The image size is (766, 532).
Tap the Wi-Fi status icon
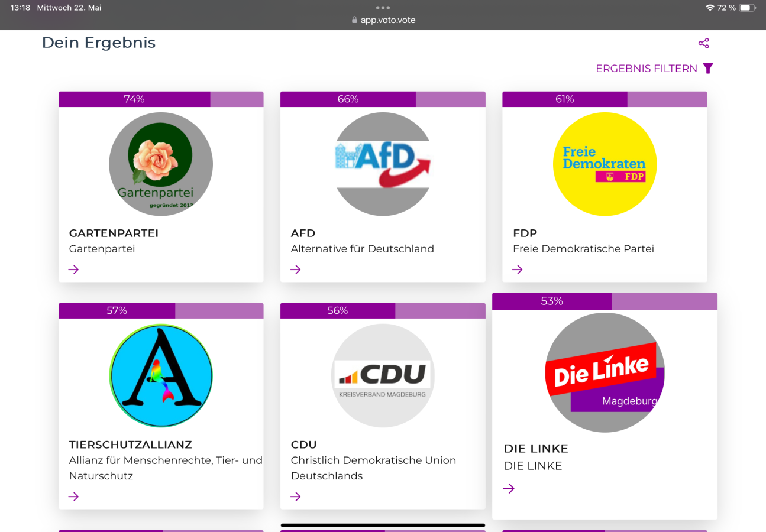click(x=710, y=8)
